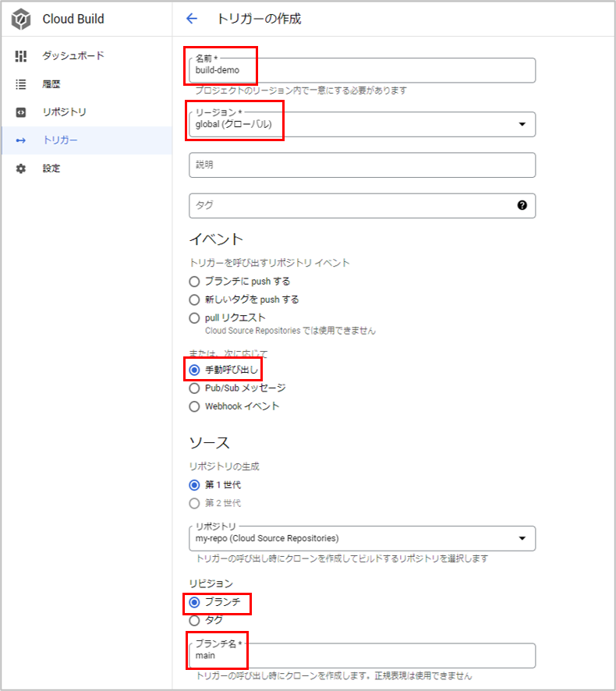
Task: Click the ブランチ名 field containing main
Action: pyautogui.click(x=363, y=656)
